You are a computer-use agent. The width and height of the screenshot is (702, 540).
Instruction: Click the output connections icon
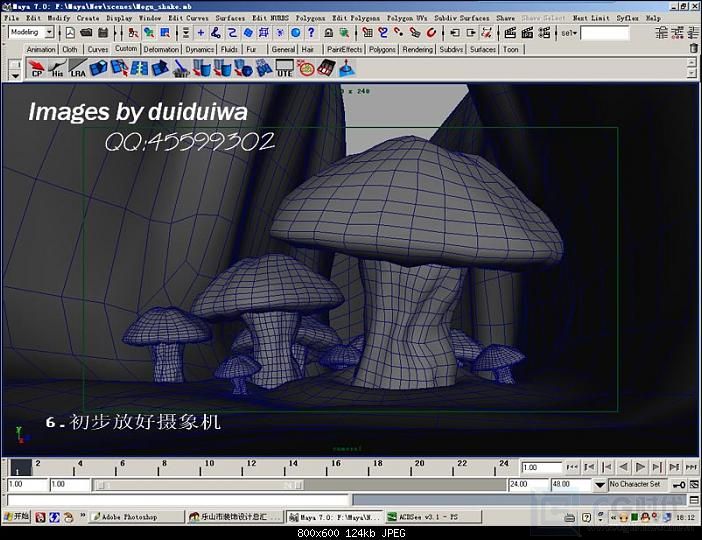coord(471,33)
